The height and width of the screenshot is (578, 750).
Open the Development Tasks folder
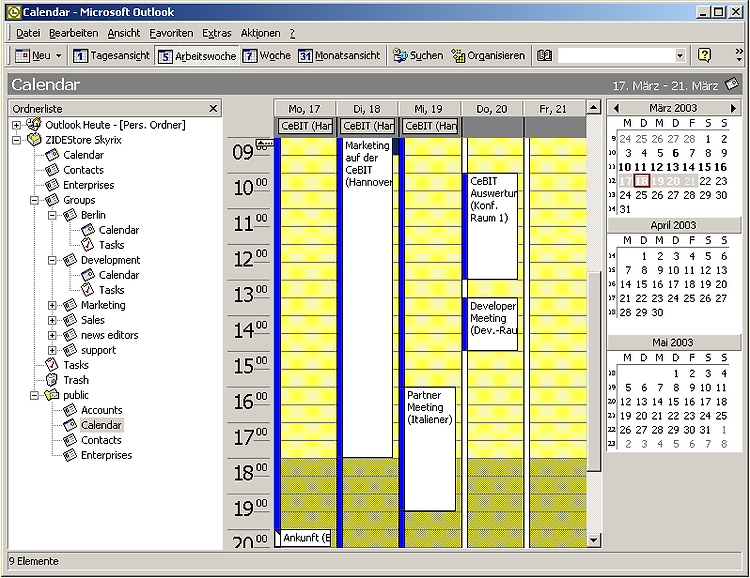111,290
